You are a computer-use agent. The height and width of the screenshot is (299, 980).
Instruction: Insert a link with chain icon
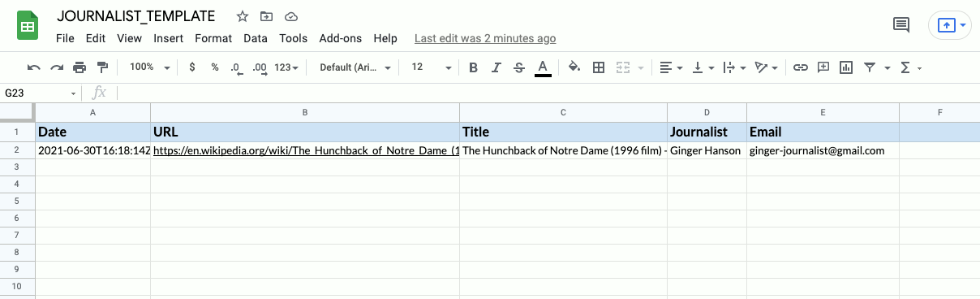point(801,67)
